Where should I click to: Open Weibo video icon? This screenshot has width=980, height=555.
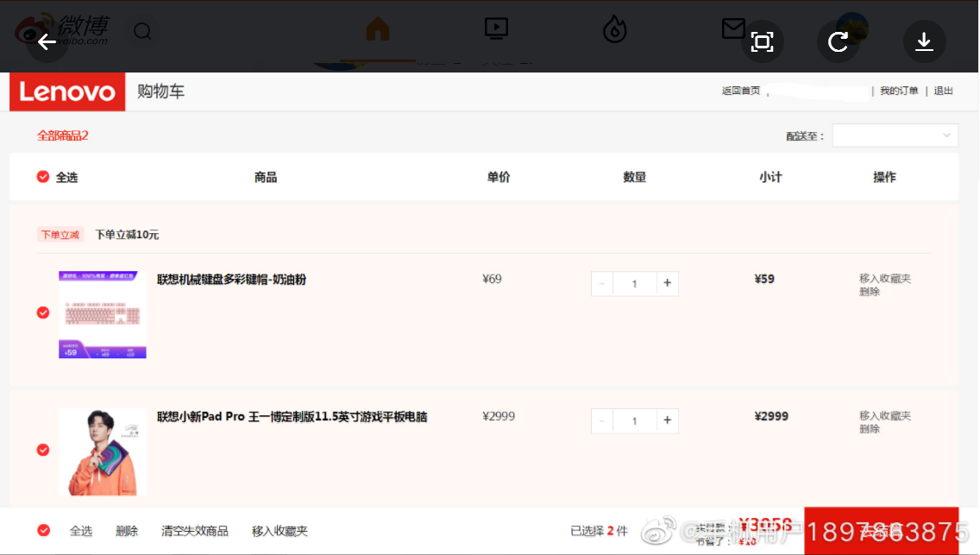point(496,28)
